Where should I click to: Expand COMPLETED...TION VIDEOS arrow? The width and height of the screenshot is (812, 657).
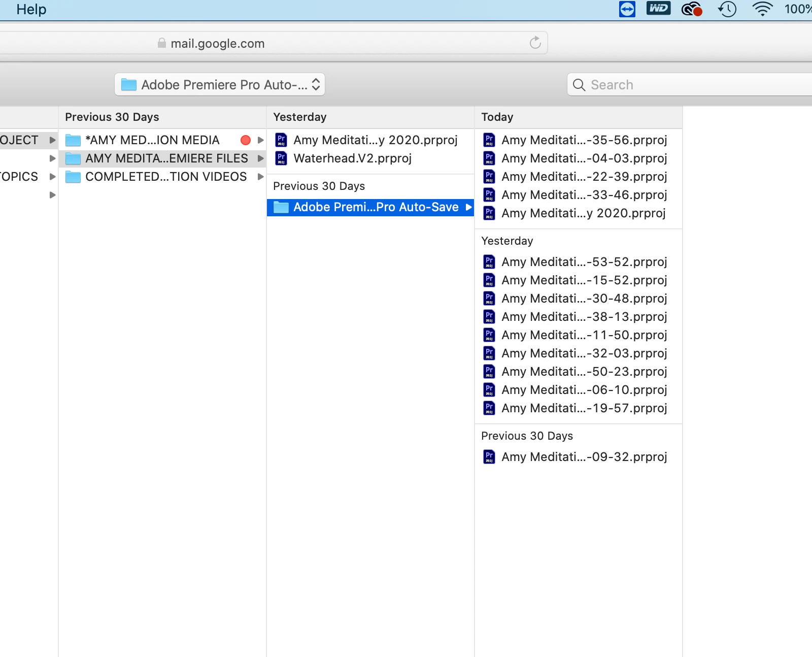click(x=260, y=177)
